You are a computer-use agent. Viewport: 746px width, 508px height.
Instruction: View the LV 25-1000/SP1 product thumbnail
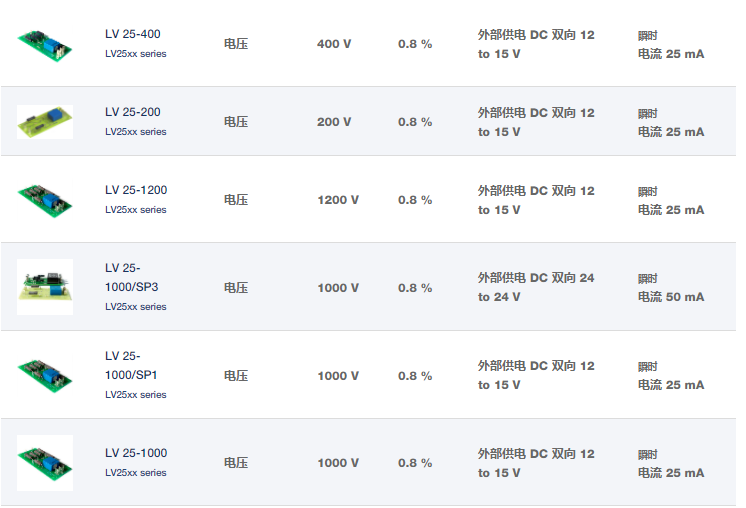tap(45, 375)
